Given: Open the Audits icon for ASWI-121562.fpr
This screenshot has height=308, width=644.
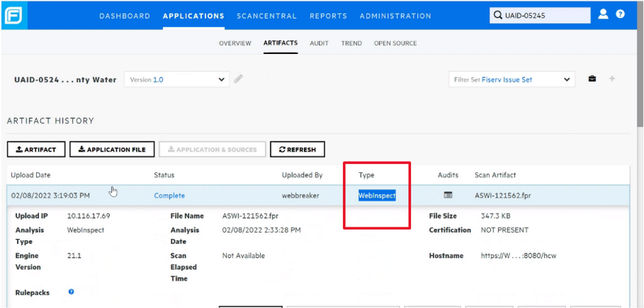Looking at the screenshot, I should pos(448,195).
